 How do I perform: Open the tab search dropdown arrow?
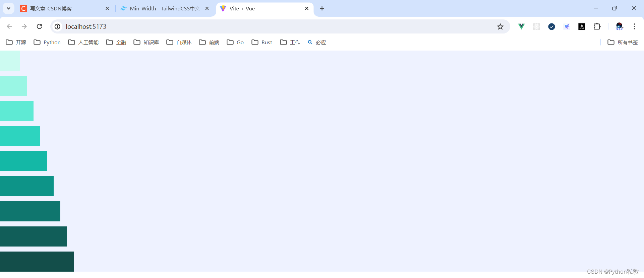9,8
